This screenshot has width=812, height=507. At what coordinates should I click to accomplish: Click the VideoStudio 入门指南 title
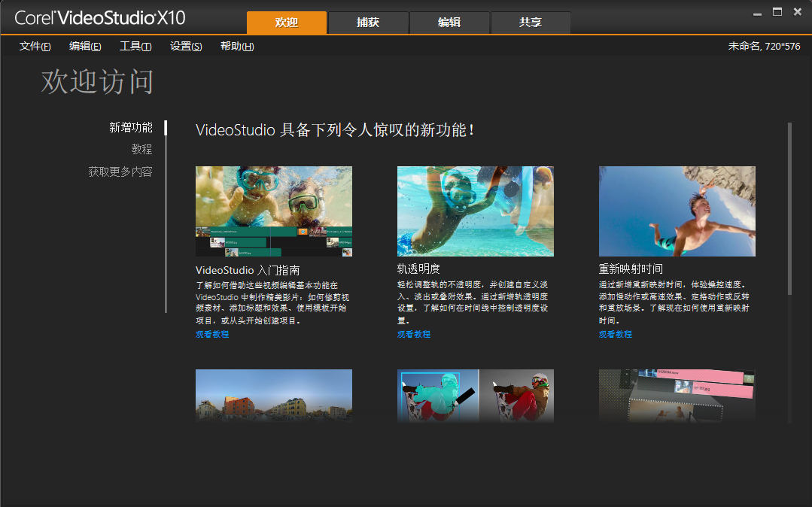coord(248,270)
